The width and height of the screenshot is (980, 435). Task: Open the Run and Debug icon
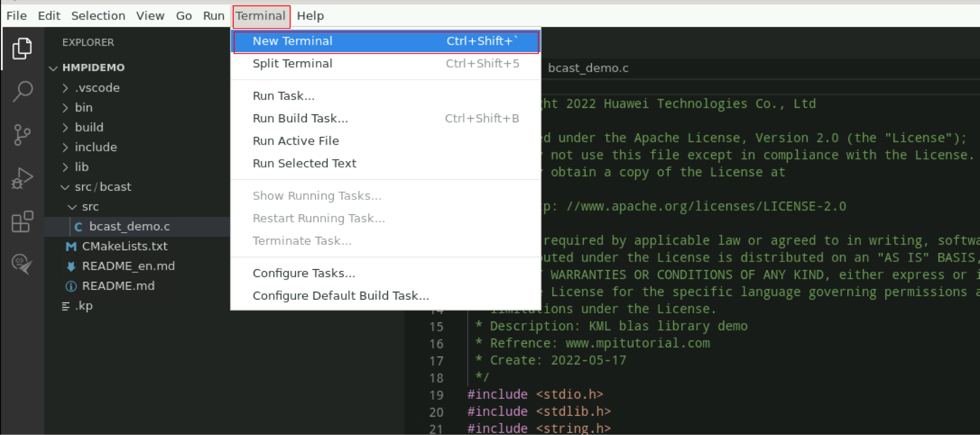tap(22, 178)
